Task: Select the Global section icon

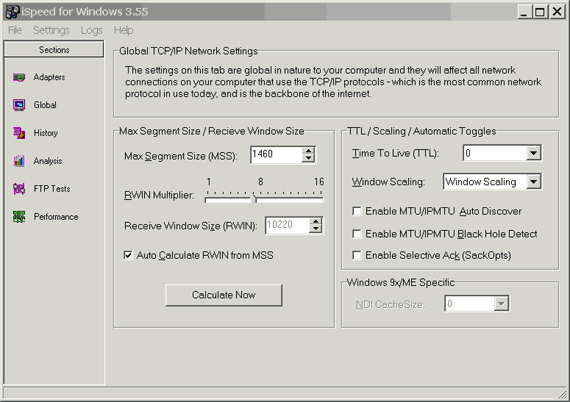Action: [19, 105]
